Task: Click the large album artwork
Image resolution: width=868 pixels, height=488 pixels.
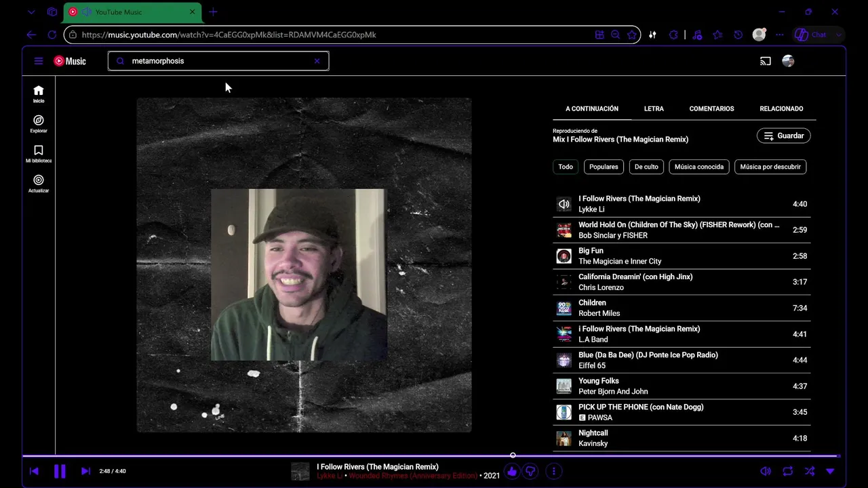Action: point(304,265)
